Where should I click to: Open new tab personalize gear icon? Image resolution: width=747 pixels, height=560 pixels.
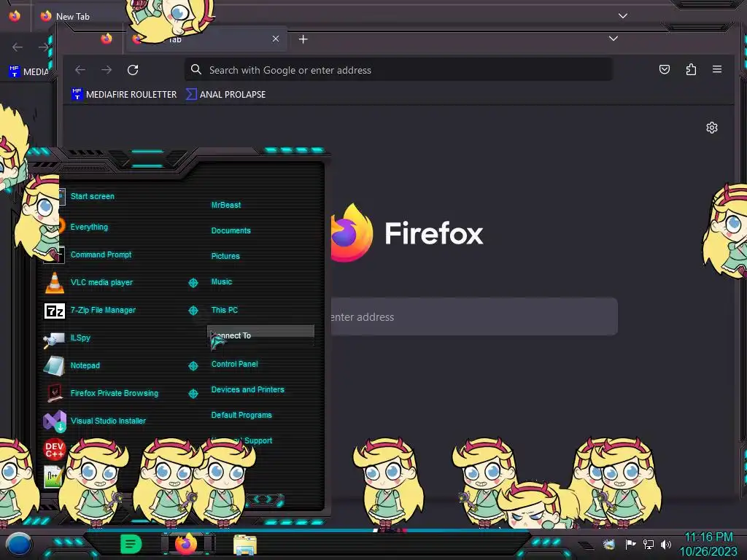[712, 128]
